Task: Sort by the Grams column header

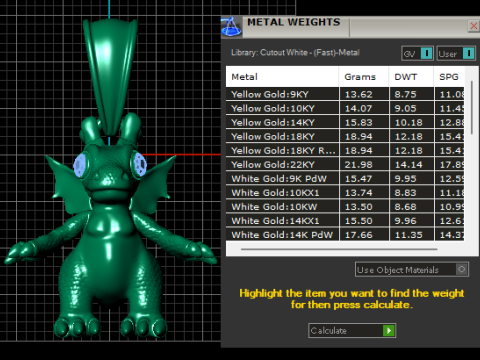Action: click(364, 77)
